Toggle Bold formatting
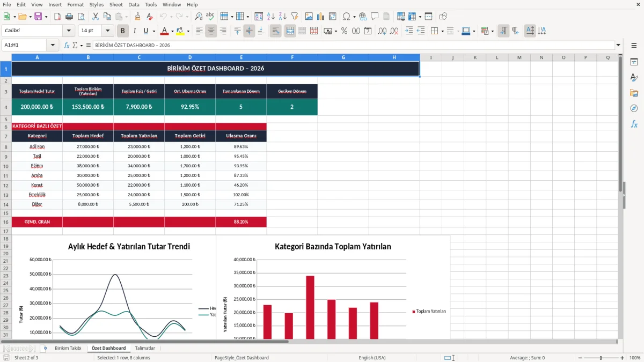The height and width of the screenshot is (362, 644). pos(123,31)
